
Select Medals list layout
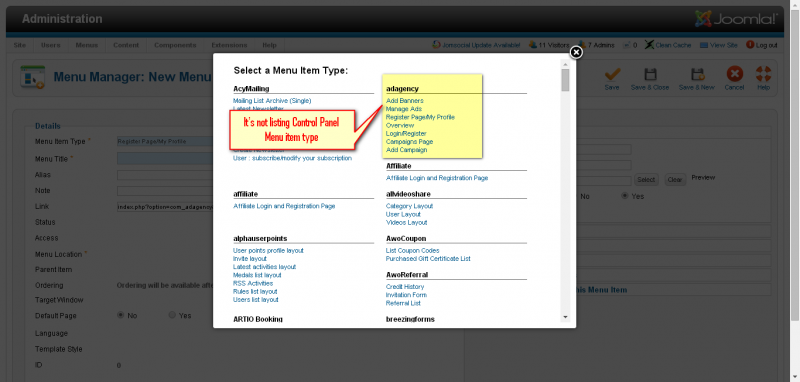coord(257,275)
